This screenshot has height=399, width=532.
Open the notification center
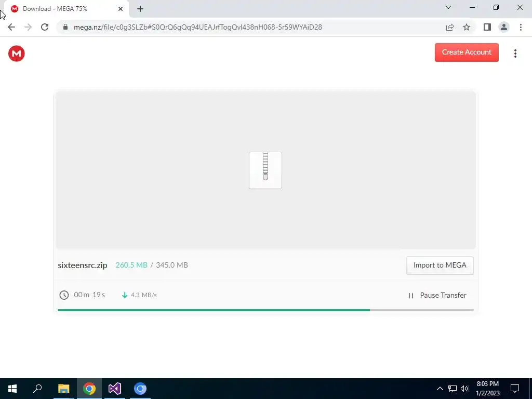[x=515, y=389]
